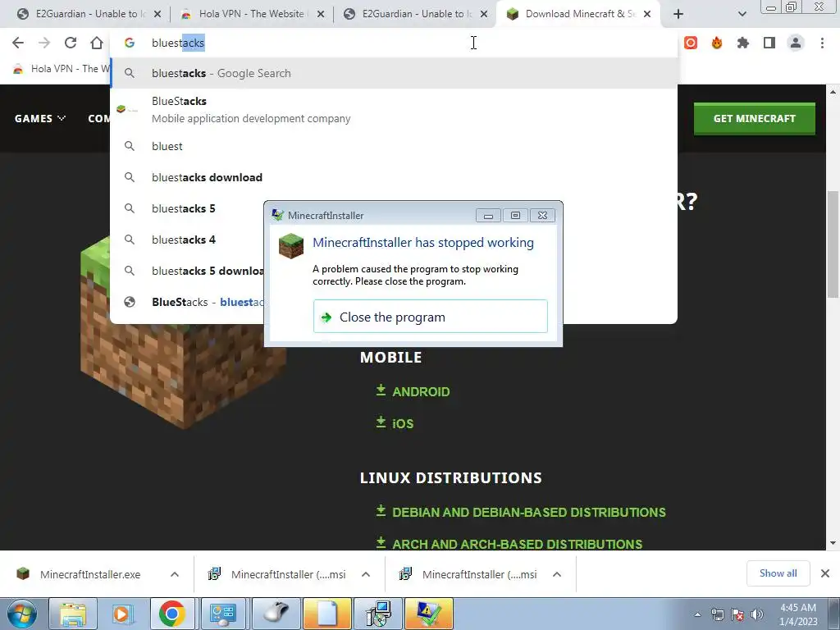Open Action Center flag icon
The height and width of the screenshot is (630, 840).
click(737, 614)
